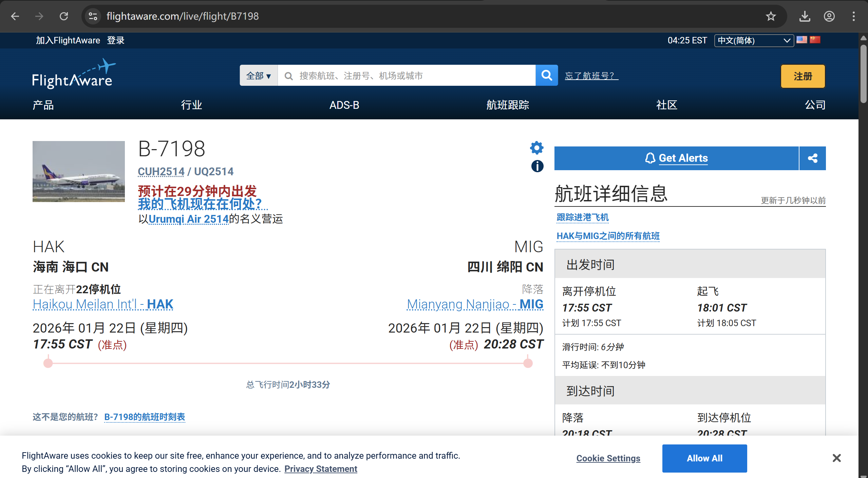Click the 忘了航班号? link
Screen dimensions: 868x478
click(591, 76)
